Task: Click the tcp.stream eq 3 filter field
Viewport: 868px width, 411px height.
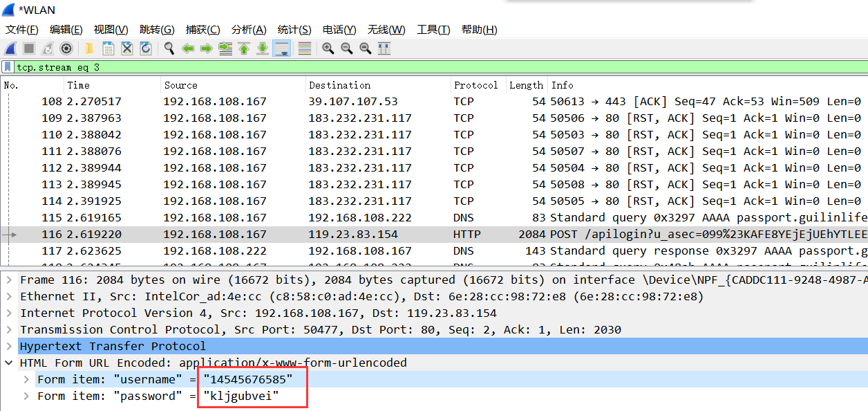Action: tap(441, 67)
